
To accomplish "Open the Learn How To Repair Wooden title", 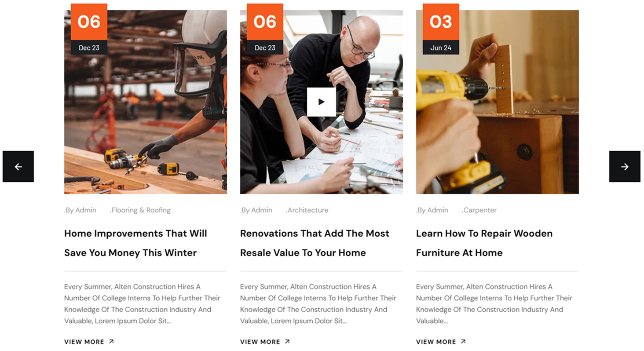I will [484, 243].
